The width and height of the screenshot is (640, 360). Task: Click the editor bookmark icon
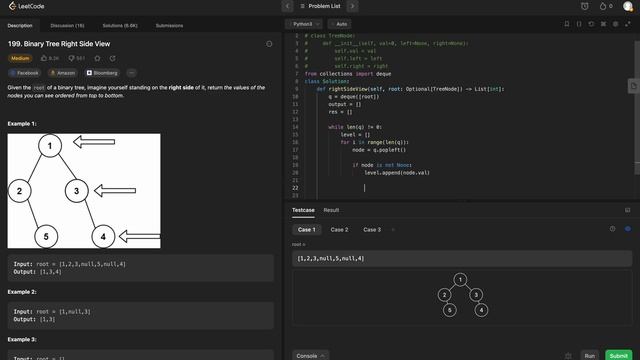(x=567, y=24)
